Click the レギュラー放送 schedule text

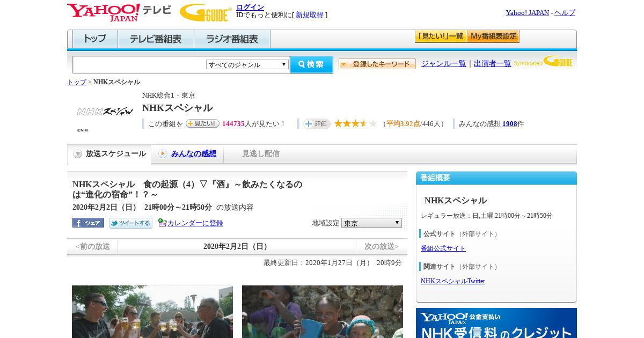point(487,216)
